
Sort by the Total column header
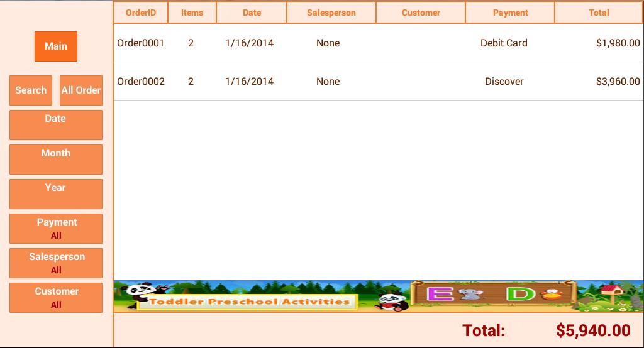point(599,13)
